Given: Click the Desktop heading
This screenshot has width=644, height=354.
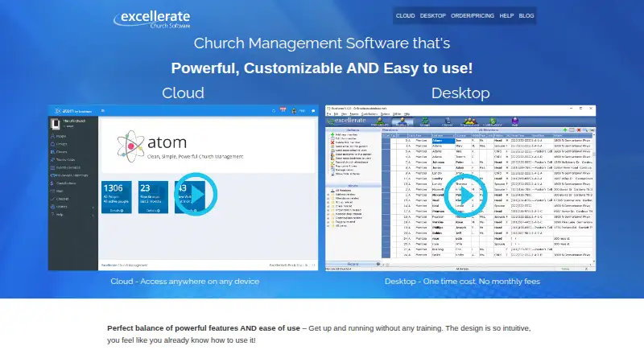Looking at the screenshot, I should coord(460,93).
